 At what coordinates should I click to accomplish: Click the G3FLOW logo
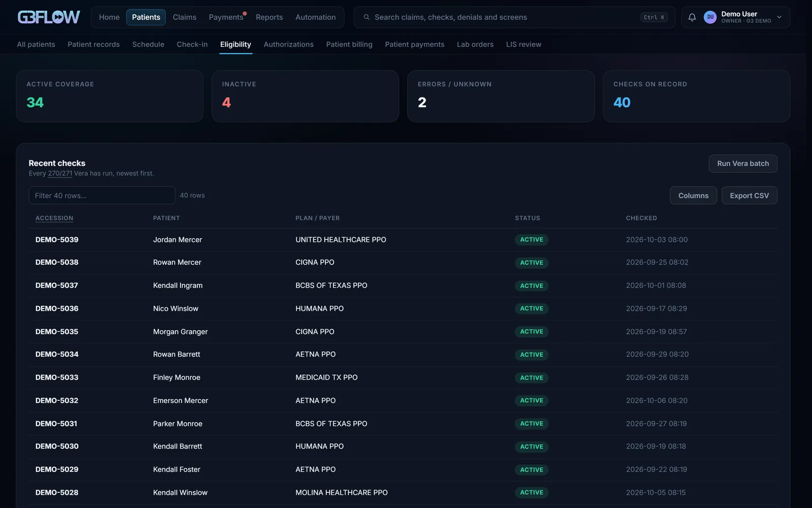[x=49, y=17]
